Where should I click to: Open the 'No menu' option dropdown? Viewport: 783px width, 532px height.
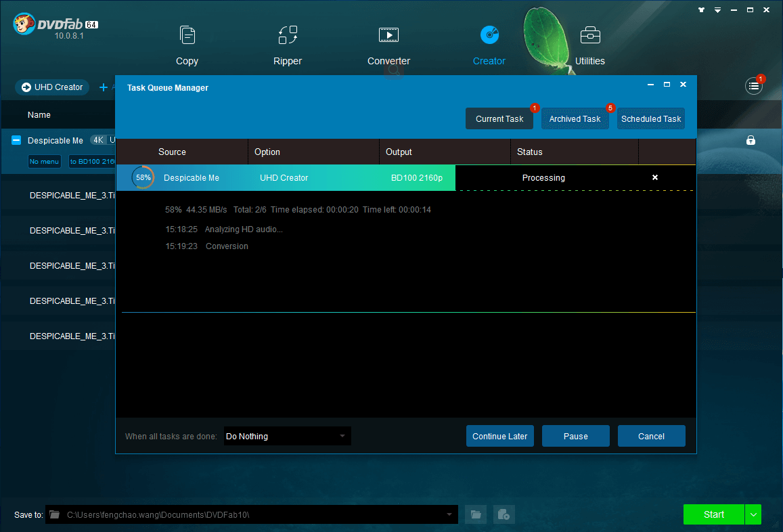pos(44,161)
